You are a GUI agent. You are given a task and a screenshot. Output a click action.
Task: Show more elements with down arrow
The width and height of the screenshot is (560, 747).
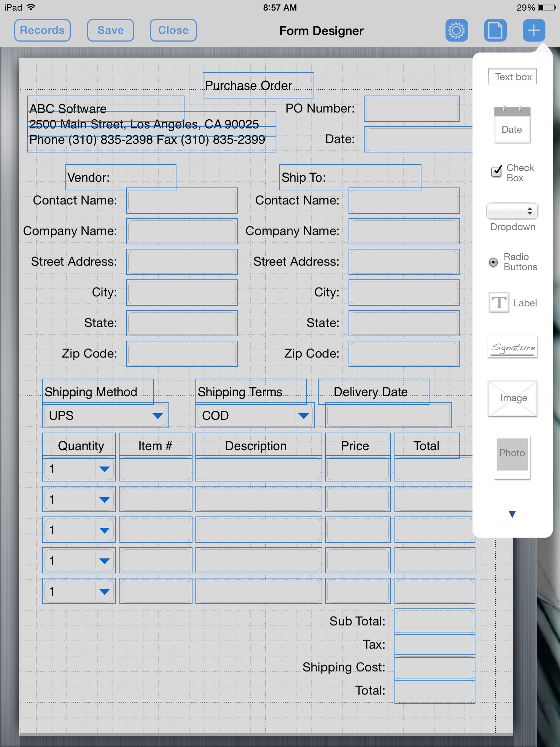(512, 514)
